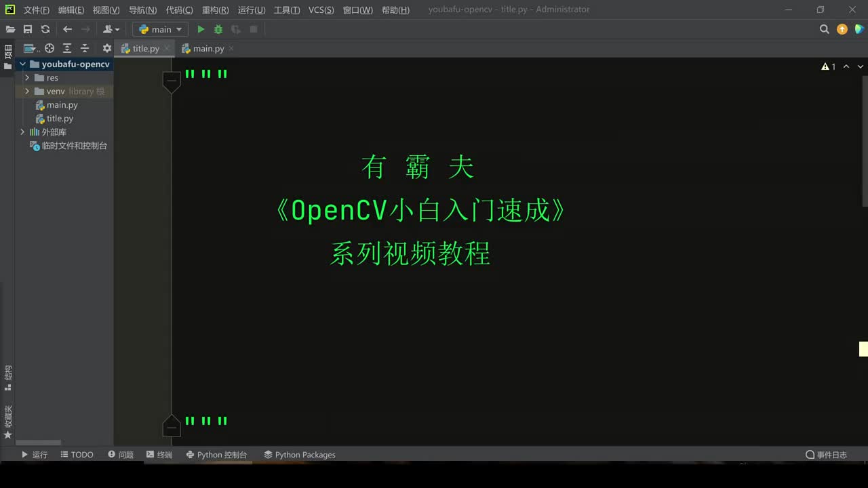Screen dimensions: 868x488
Task: Click the orange update arrow icon
Action: pos(842,29)
